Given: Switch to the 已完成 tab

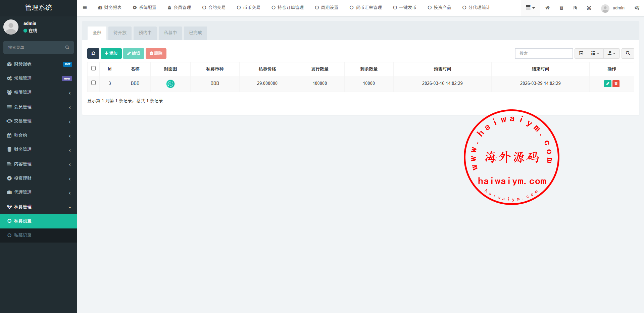Looking at the screenshot, I should tap(195, 33).
